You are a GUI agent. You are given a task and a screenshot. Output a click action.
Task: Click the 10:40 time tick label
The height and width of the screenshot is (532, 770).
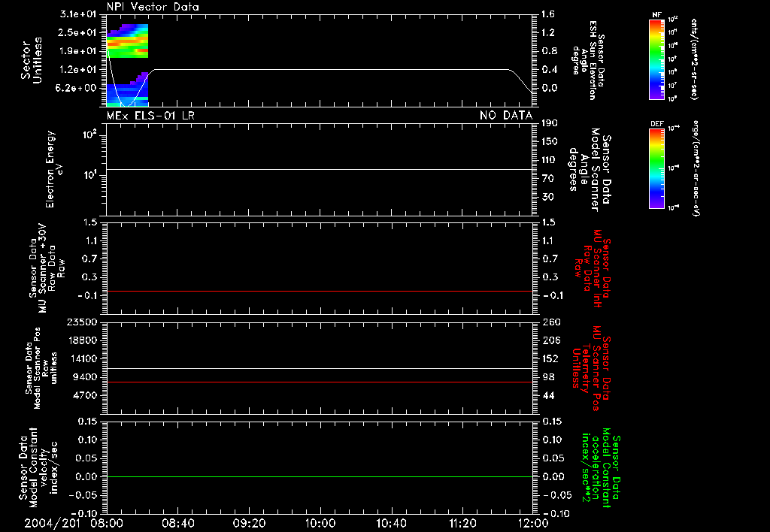click(391, 524)
